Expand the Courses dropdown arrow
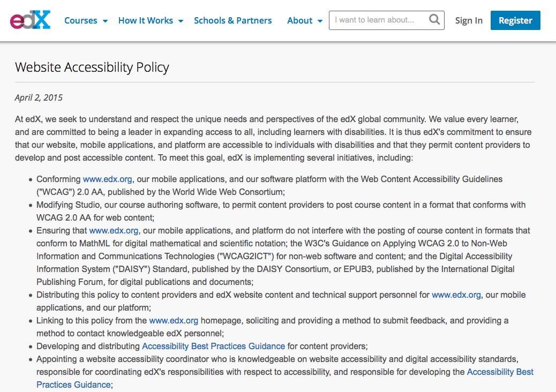This screenshot has width=556, height=392. (x=106, y=21)
